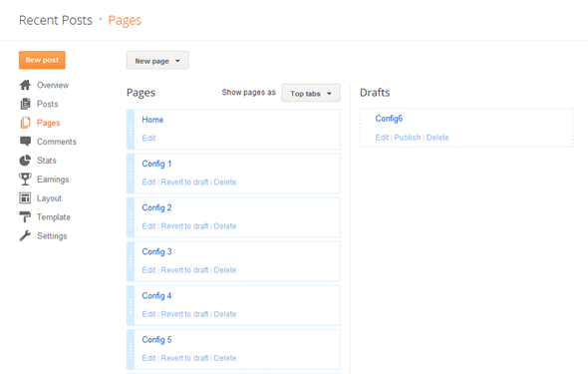Viewport: 588px width, 374px height.
Task: Revert Config 2 to draft
Action: 185,225
